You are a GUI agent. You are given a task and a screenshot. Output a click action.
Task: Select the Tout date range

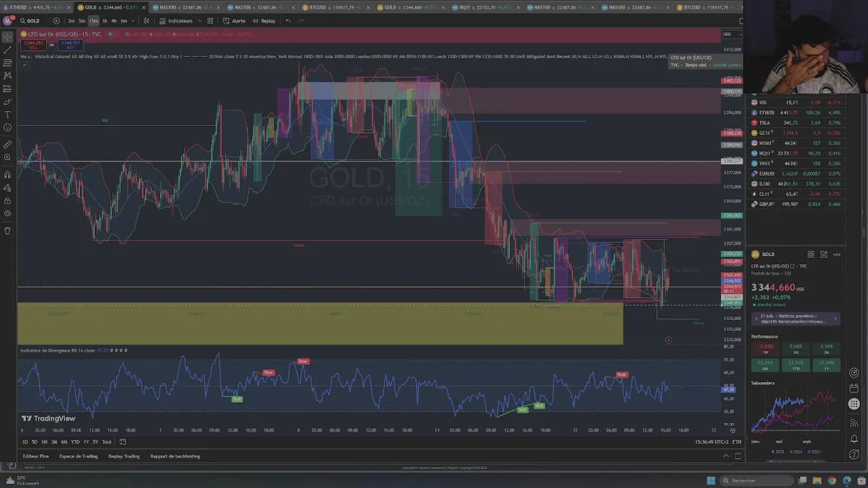pos(106,442)
